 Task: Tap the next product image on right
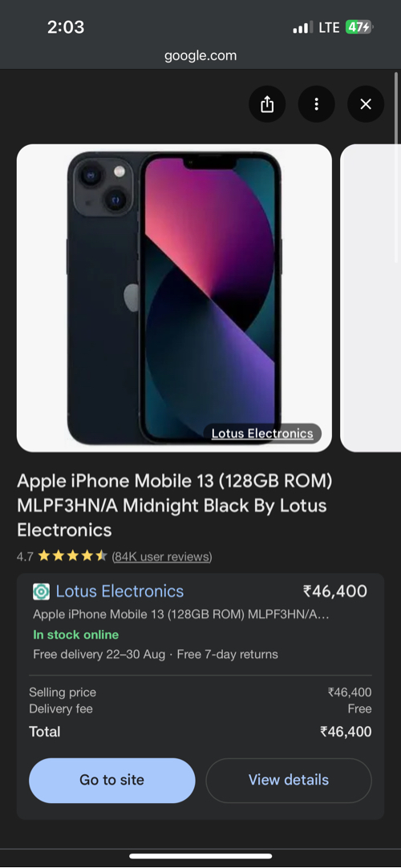point(371,298)
